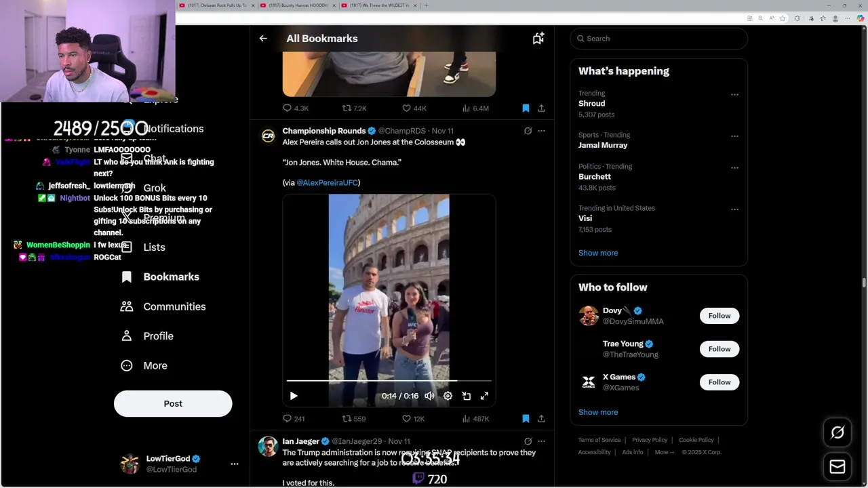Open the Grok floating button
The image size is (868, 488).
(837, 432)
